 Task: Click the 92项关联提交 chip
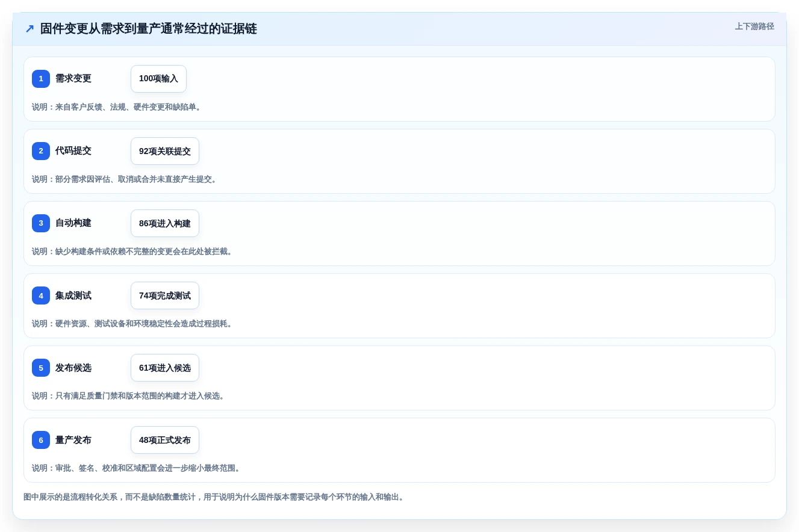[x=165, y=151]
